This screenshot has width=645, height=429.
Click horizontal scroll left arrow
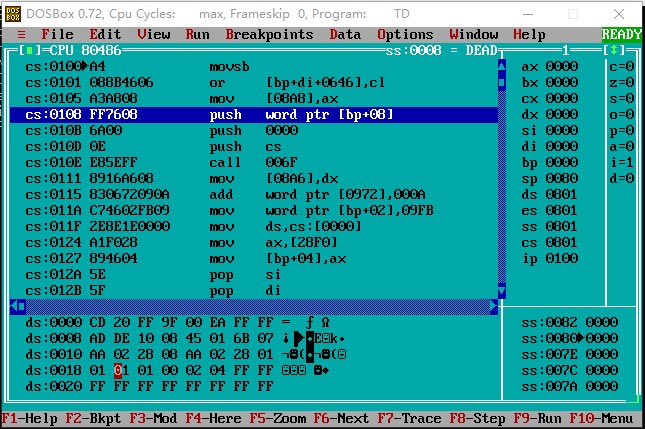coord(14,306)
